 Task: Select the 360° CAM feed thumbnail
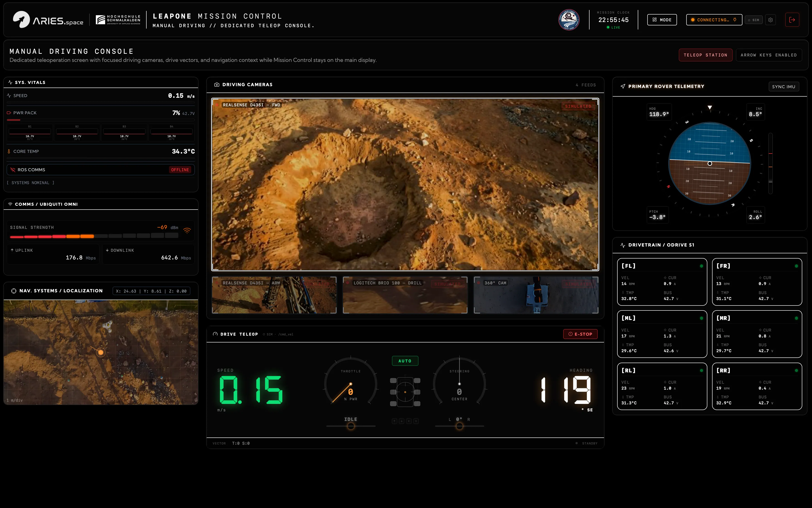coord(536,295)
